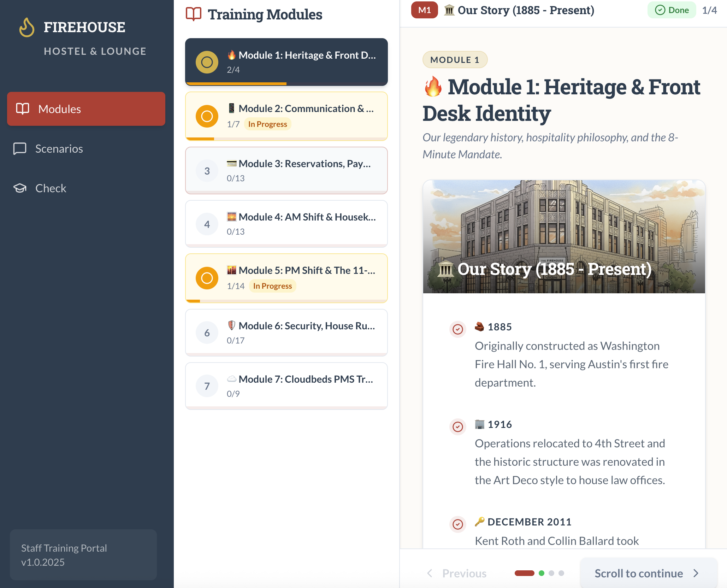Viewport: 727px width, 588px height.
Task: Click the open book icon beside Training Modules
Action: [x=194, y=14]
